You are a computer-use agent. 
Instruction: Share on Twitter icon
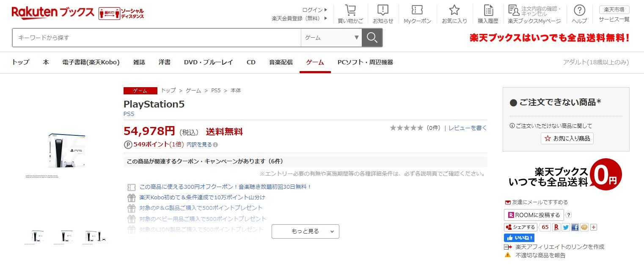(x=566, y=227)
